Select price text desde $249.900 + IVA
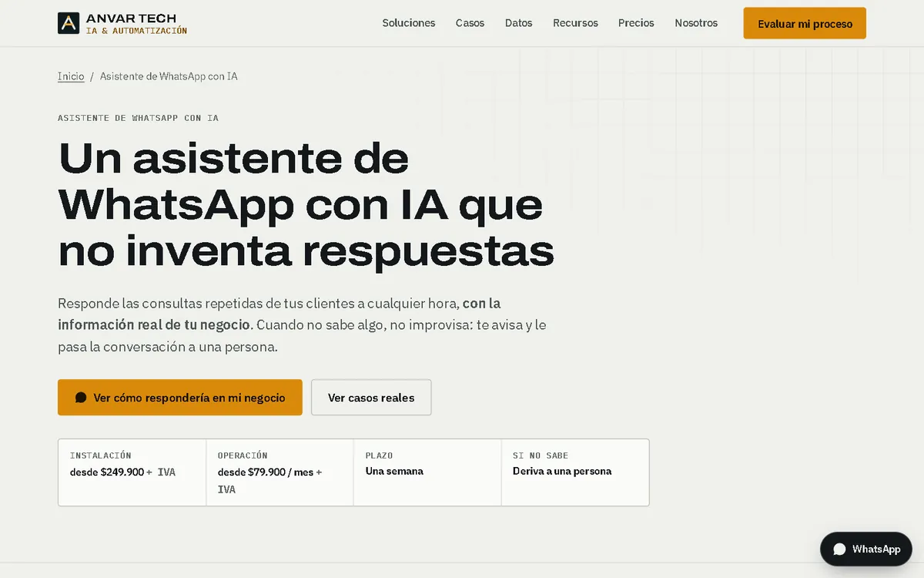Screen dimensions: 924x578 click(122, 472)
